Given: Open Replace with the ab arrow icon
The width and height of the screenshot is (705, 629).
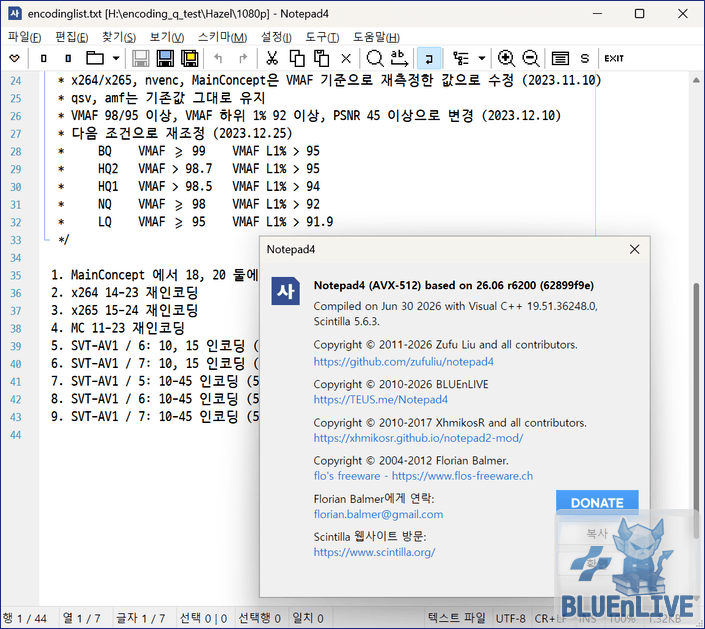Looking at the screenshot, I should pyautogui.click(x=399, y=58).
